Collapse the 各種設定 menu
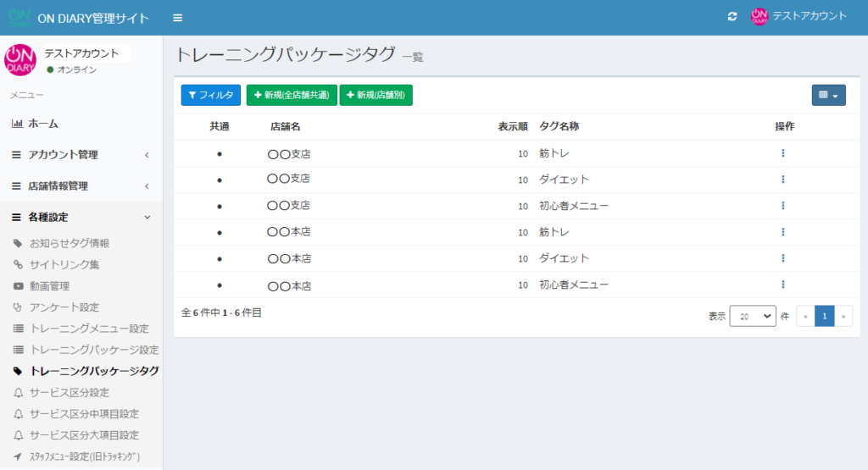This screenshot has height=470, width=868. [81, 218]
